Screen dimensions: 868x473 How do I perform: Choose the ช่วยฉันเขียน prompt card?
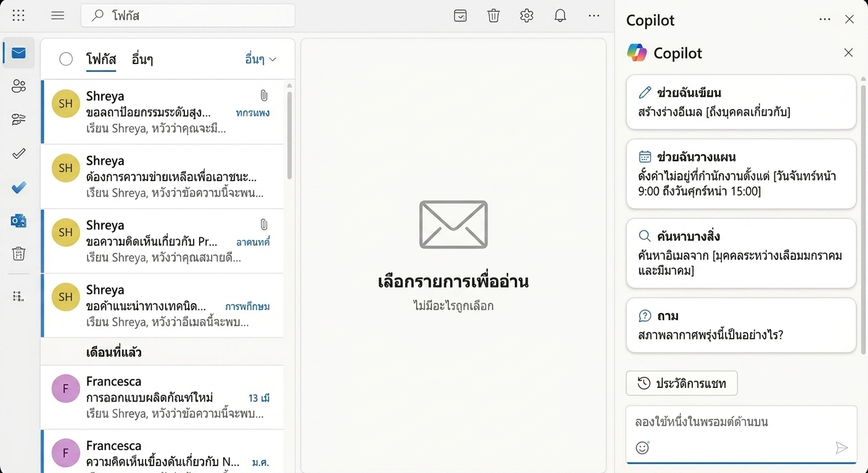pyautogui.click(x=741, y=102)
